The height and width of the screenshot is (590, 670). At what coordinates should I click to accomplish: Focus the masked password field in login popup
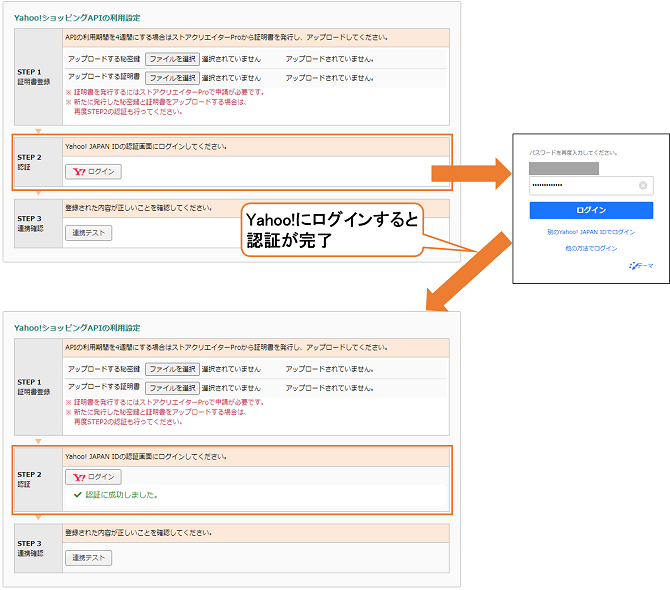[591, 185]
